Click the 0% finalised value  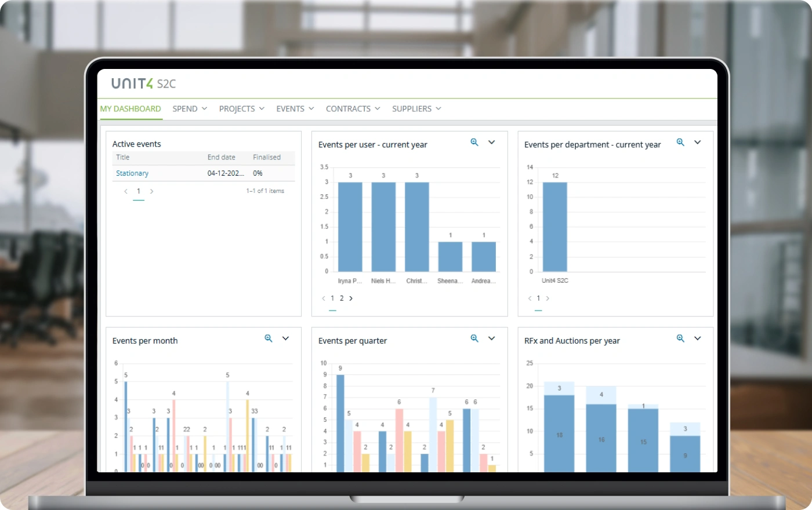(258, 173)
